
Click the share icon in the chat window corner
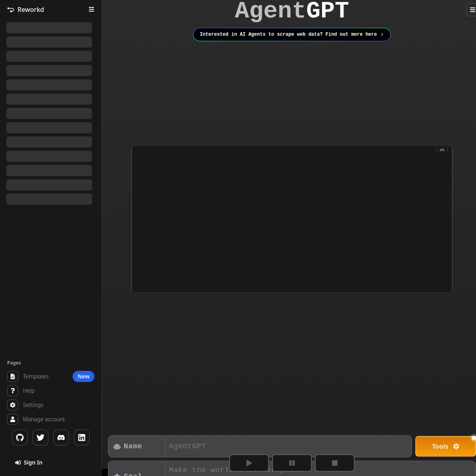click(442, 150)
